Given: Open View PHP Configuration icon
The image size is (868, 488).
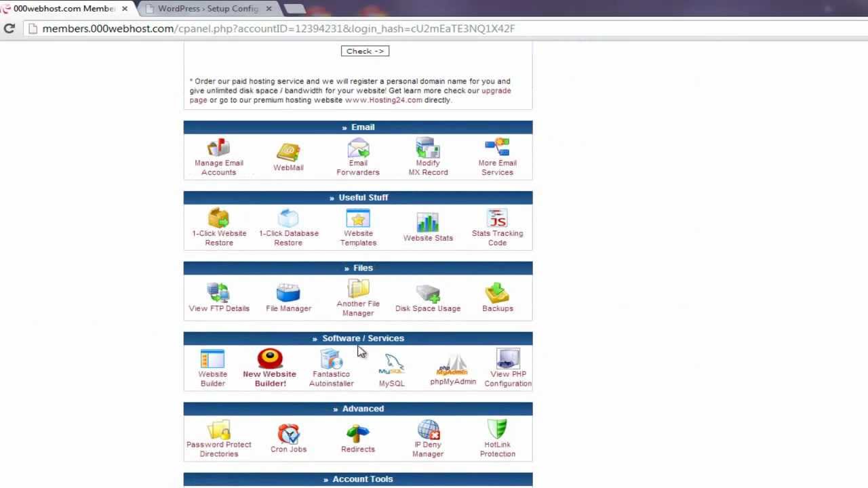Looking at the screenshot, I should [508, 359].
